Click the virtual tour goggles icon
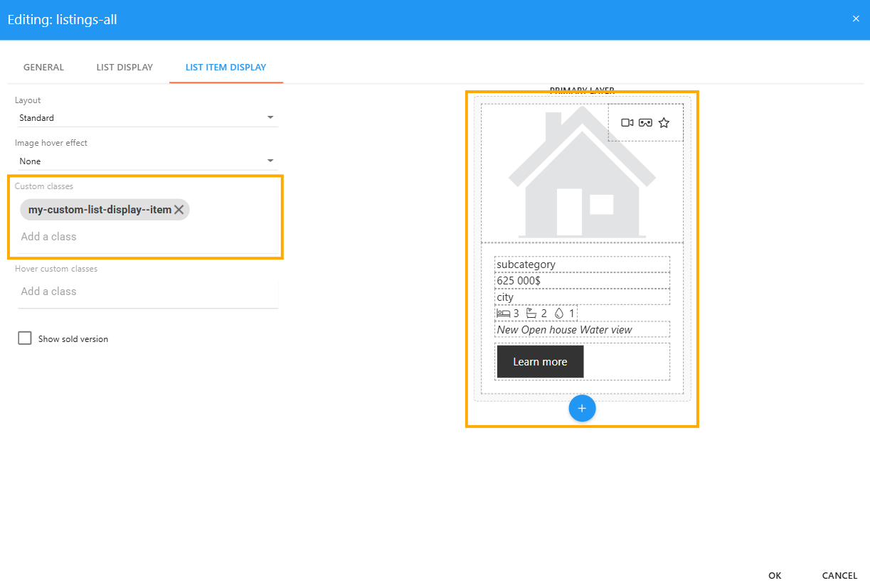 (x=645, y=123)
